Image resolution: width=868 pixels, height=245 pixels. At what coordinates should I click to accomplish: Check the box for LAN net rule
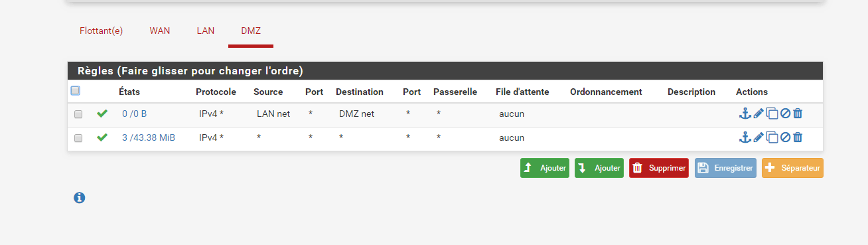pos(78,114)
